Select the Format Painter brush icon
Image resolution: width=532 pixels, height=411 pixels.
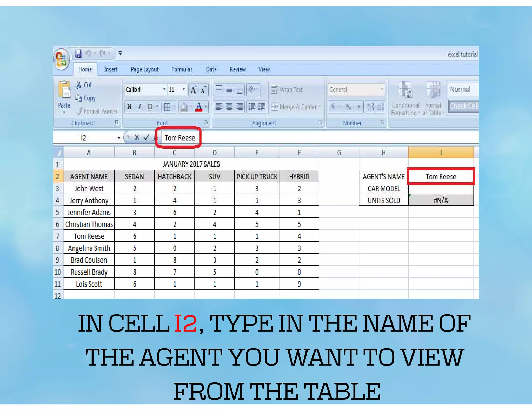(79, 111)
